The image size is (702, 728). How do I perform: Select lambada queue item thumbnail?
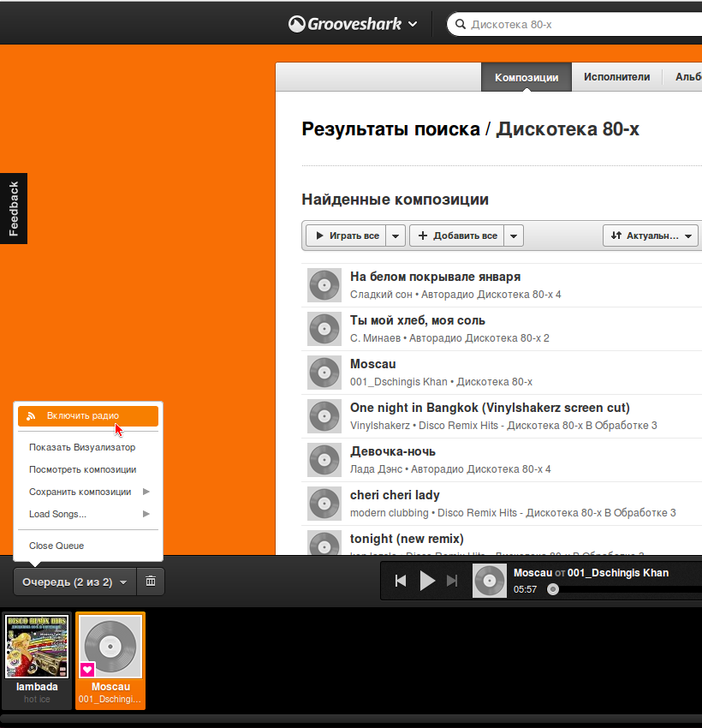tap(37, 646)
